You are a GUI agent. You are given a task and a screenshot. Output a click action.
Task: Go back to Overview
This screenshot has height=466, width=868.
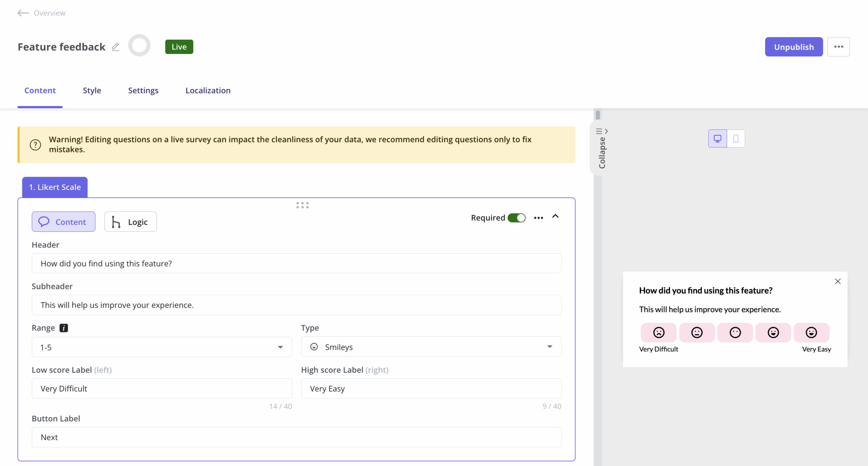tap(50, 13)
